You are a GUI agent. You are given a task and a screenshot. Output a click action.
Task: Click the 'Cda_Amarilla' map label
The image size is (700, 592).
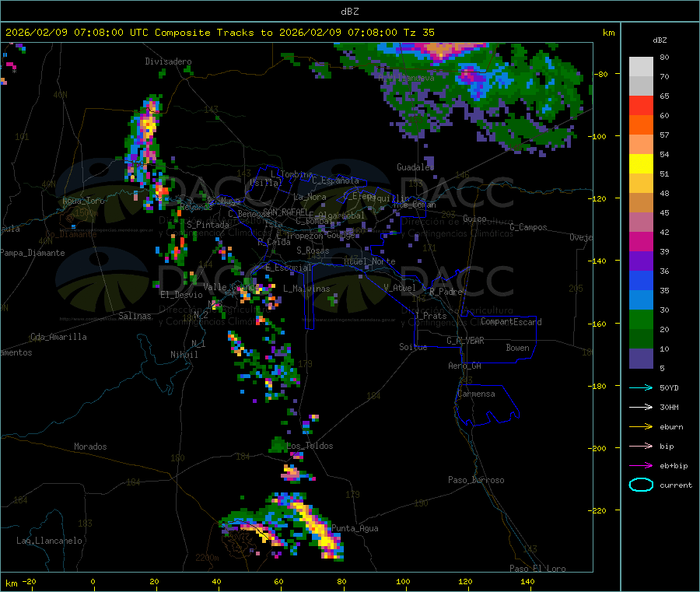click(x=58, y=337)
